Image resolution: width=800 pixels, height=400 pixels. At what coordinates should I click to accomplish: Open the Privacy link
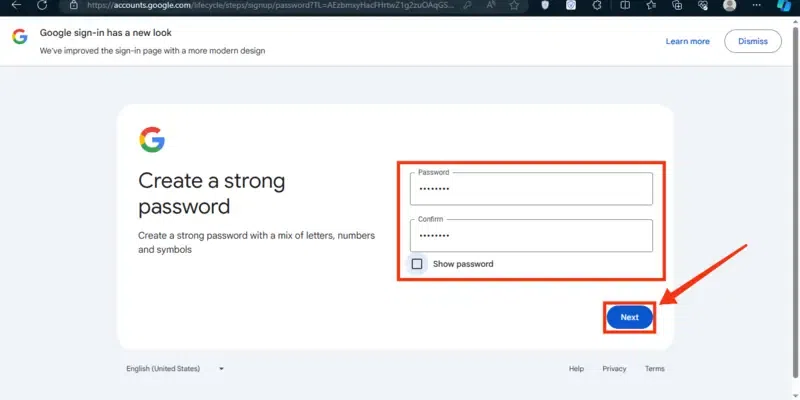tap(614, 368)
